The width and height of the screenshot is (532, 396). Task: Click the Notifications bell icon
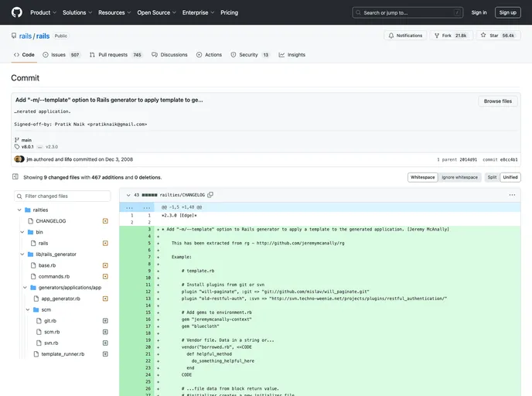(391, 36)
